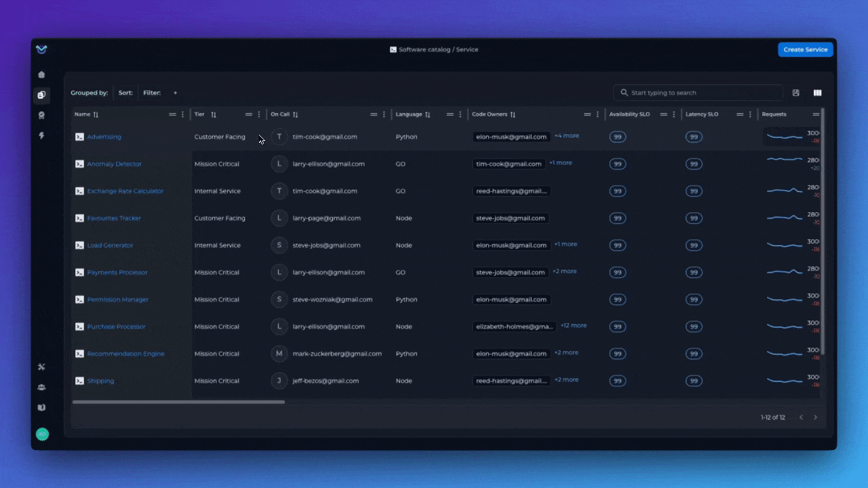This screenshot has width=868, height=488.
Task: Expand '+12 more' owners for Purchase Processor
Action: tap(573, 326)
